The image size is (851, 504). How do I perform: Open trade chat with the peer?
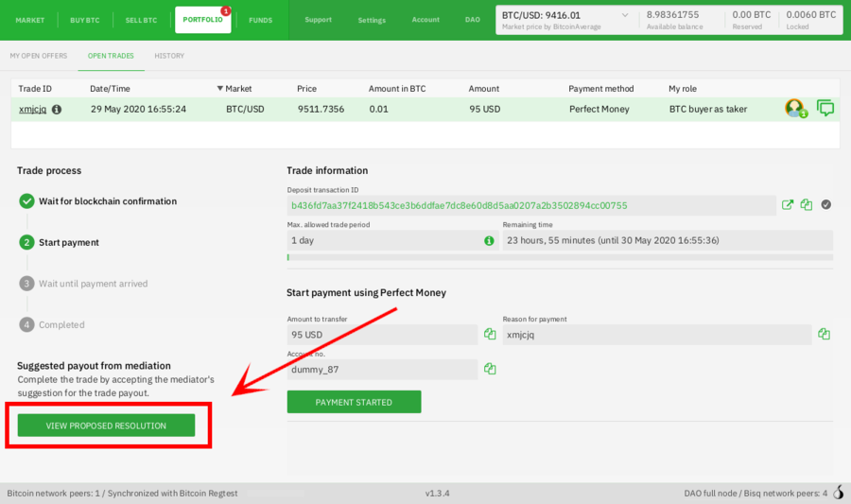pyautogui.click(x=825, y=109)
